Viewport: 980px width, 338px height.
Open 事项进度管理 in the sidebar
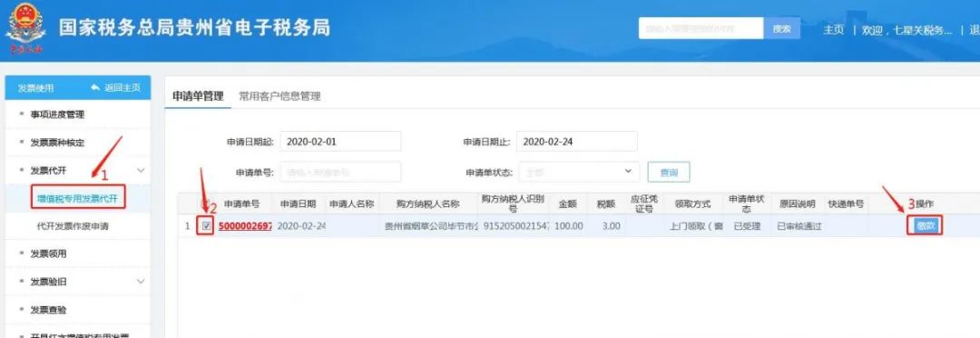tap(57, 114)
